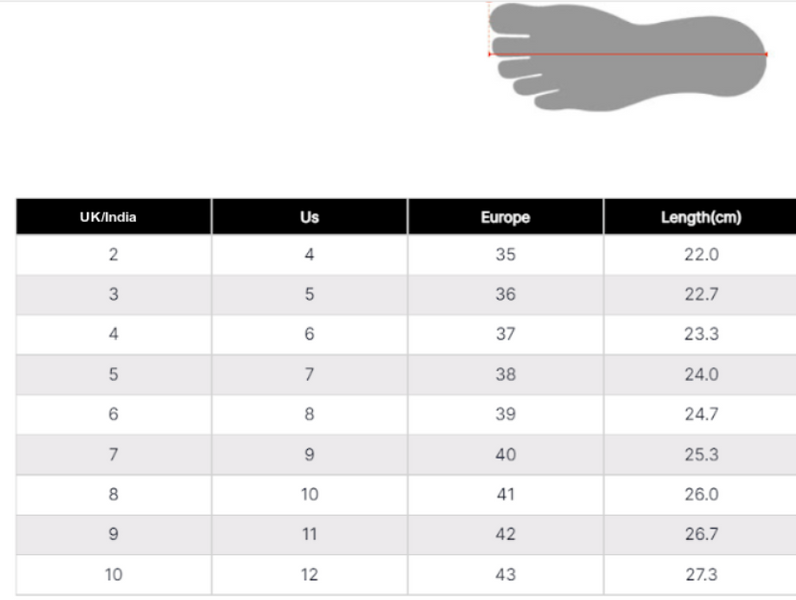Click Europe size 40 cell
The height and width of the screenshot is (600, 796).
click(x=505, y=455)
